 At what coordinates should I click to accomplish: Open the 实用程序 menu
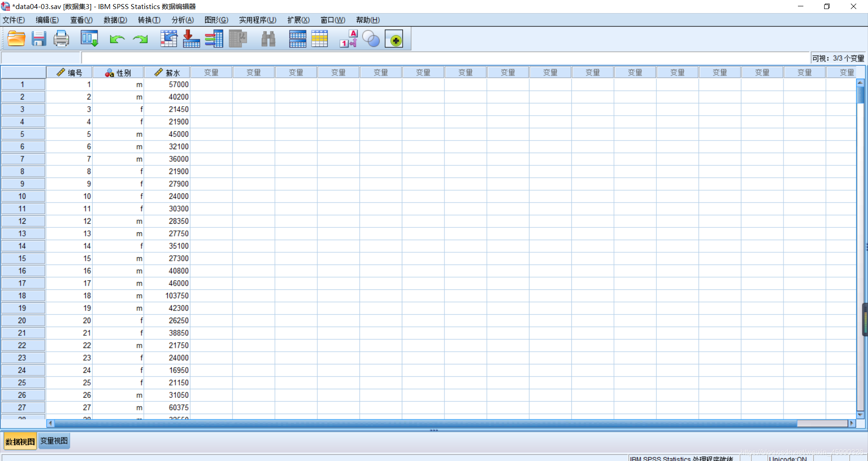coord(258,20)
